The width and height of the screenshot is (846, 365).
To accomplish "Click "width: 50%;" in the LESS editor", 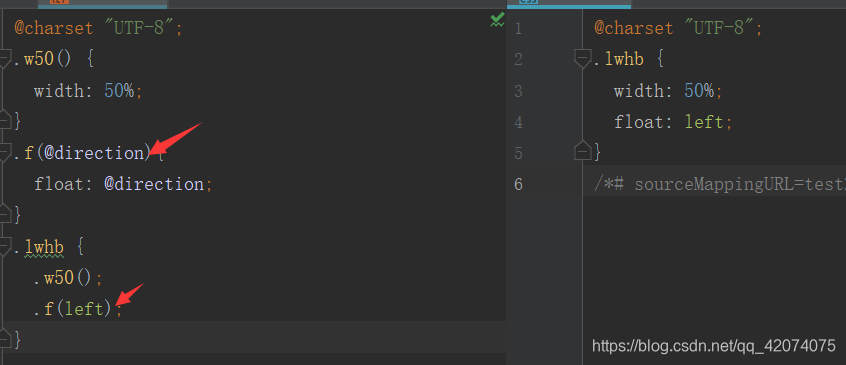I will pyautogui.click(x=88, y=91).
